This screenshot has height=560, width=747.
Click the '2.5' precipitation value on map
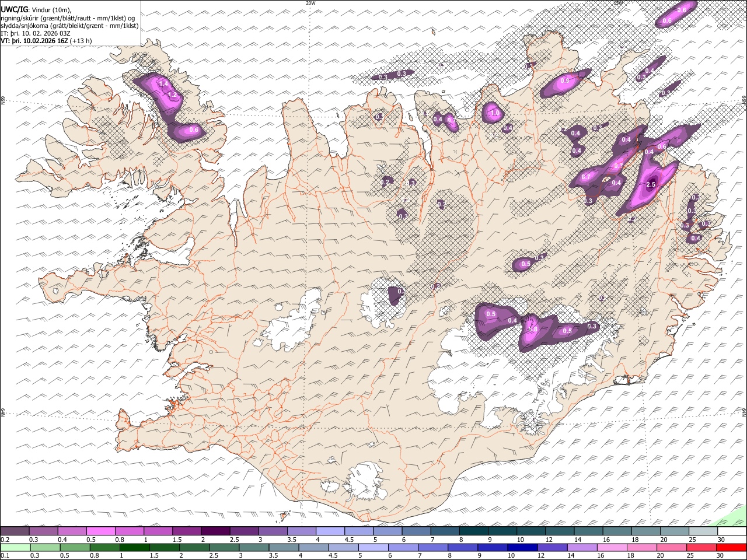(652, 184)
